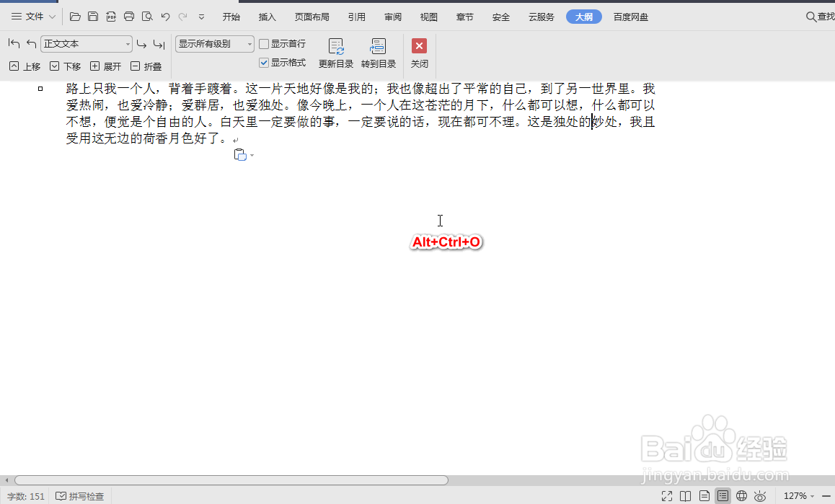The height and width of the screenshot is (504, 835).
Task: Click text line starting 路上只我一个人
Action: (x=361, y=89)
